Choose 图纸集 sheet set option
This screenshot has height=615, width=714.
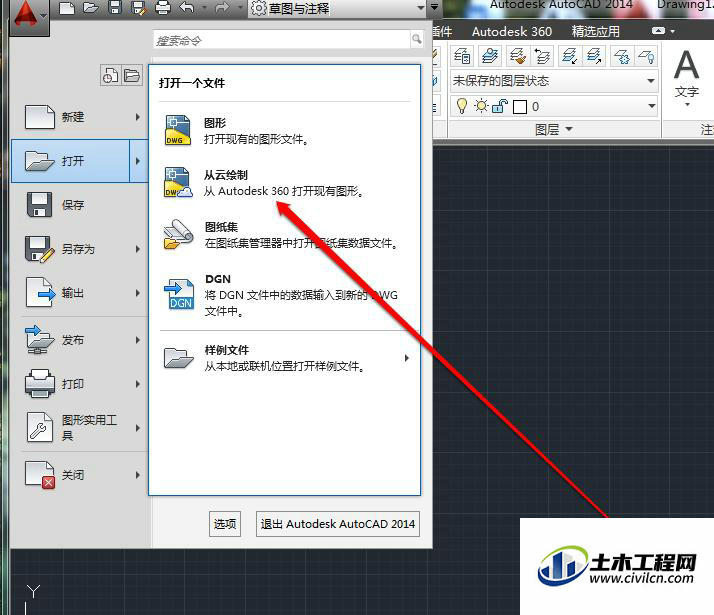pos(284,235)
